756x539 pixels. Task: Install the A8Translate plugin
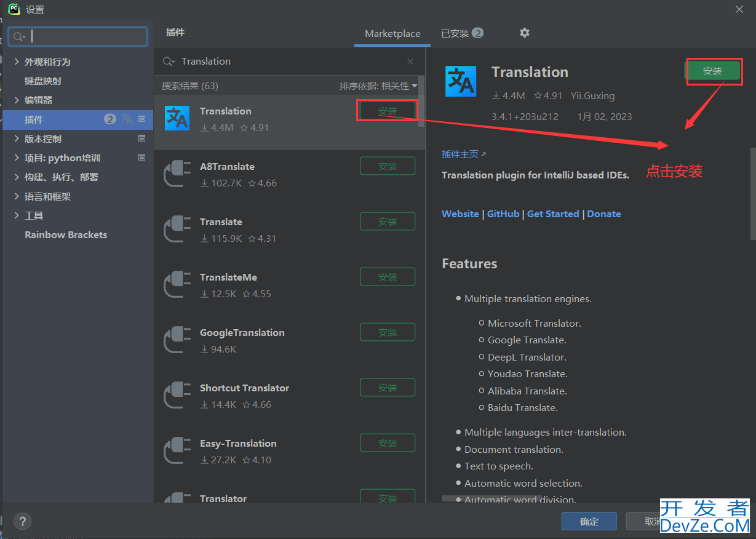pos(388,166)
